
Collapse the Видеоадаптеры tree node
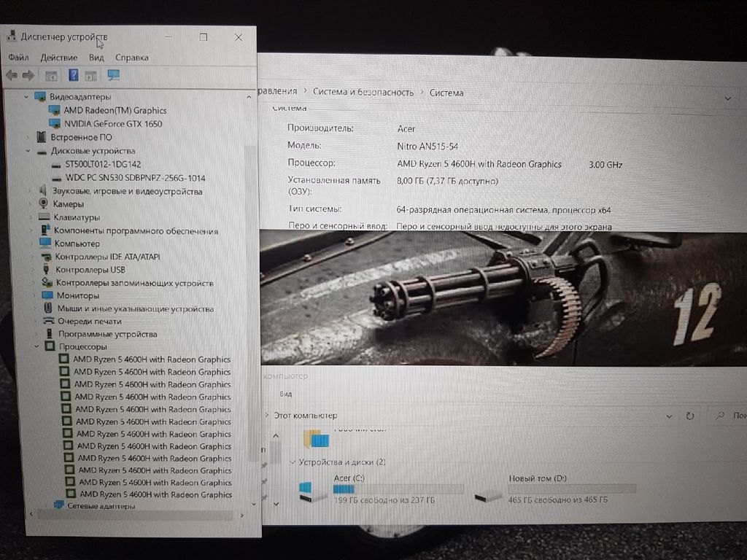pos(27,97)
